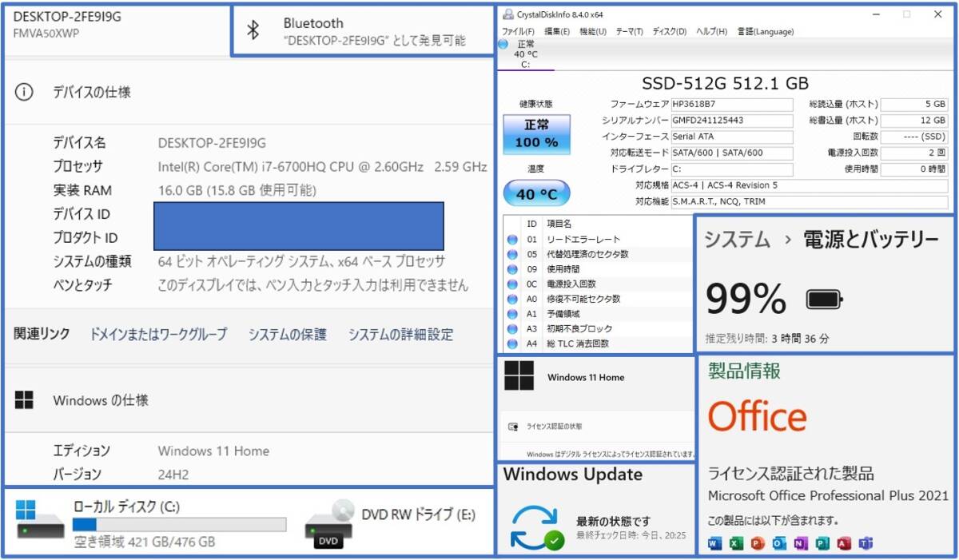Open the システムの保護 link
The height and width of the screenshot is (560, 959).
click(288, 335)
